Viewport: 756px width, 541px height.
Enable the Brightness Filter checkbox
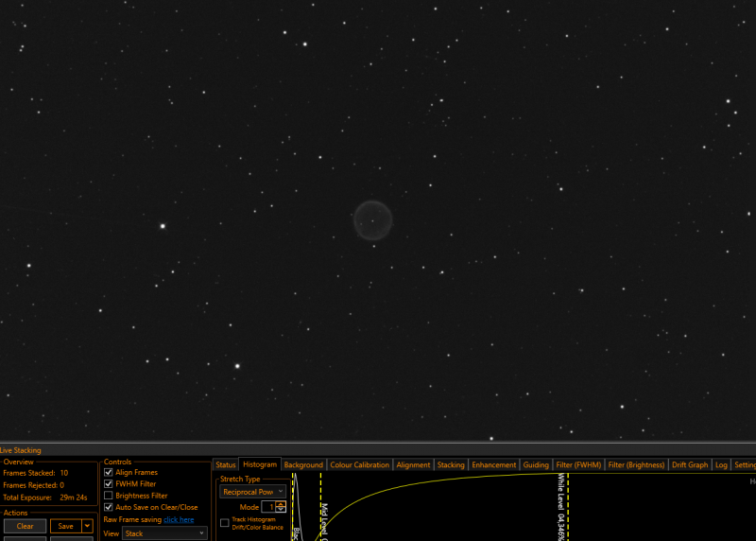click(109, 496)
